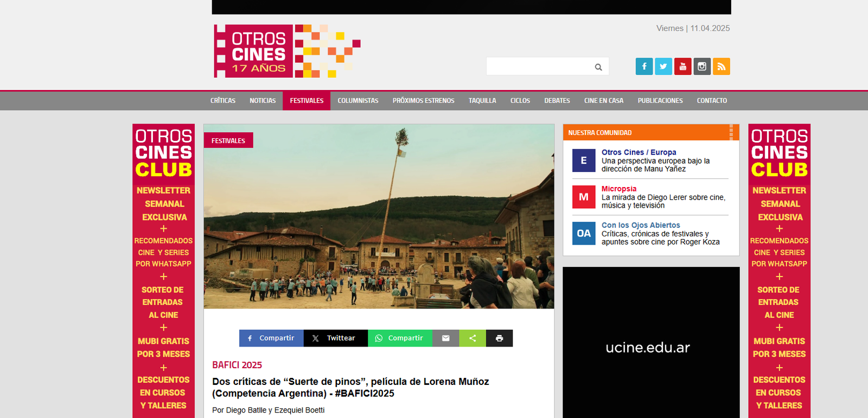Open the RSS feed icon
The width and height of the screenshot is (868, 418).
click(x=721, y=66)
